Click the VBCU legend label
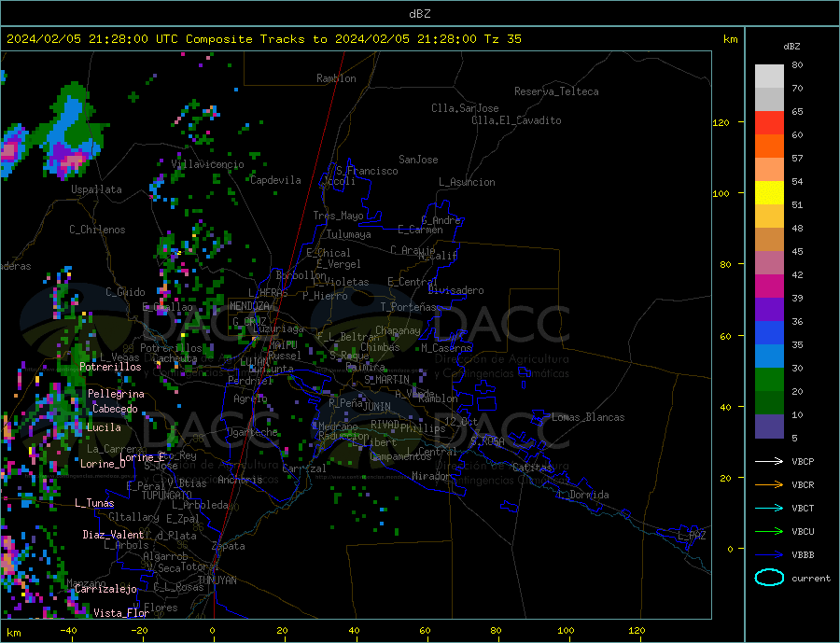The width and height of the screenshot is (840, 643). (x=803, y=531)
